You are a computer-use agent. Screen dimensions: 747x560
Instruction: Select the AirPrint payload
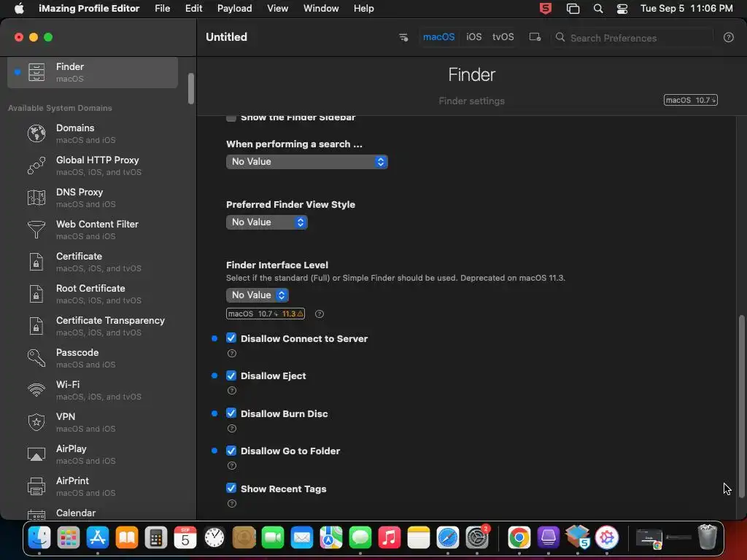pos(93,486)
